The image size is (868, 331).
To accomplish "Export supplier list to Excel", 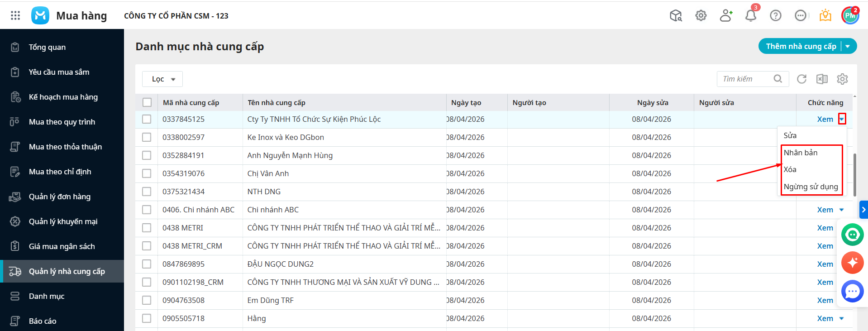I will (822, 79).
